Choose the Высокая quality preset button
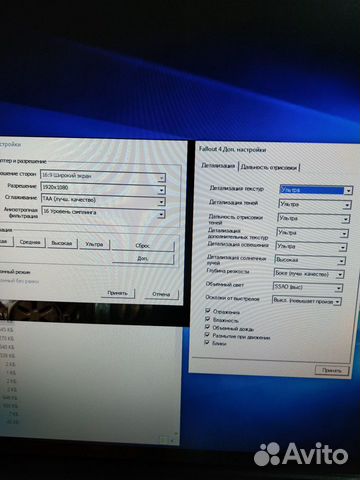 (61, 243)
